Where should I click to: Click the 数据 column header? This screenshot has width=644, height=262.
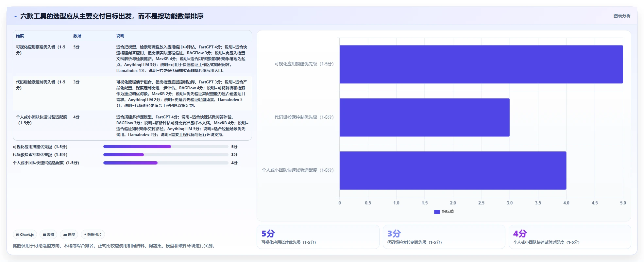tap(77, 36)
